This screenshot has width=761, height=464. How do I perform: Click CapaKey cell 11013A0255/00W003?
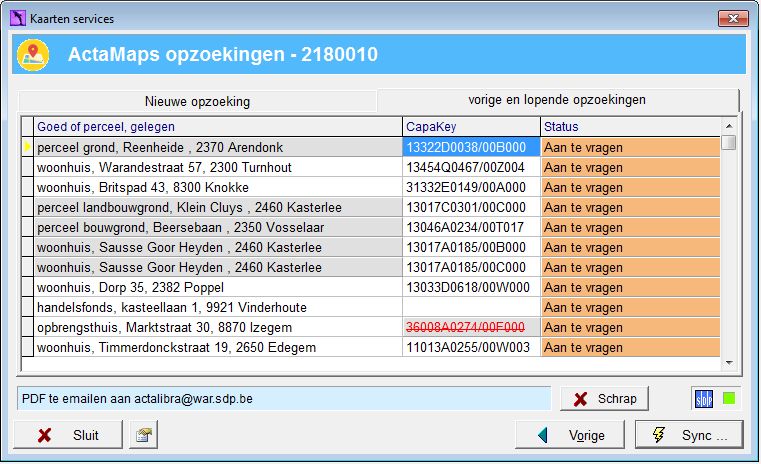[x=471, y=348]
